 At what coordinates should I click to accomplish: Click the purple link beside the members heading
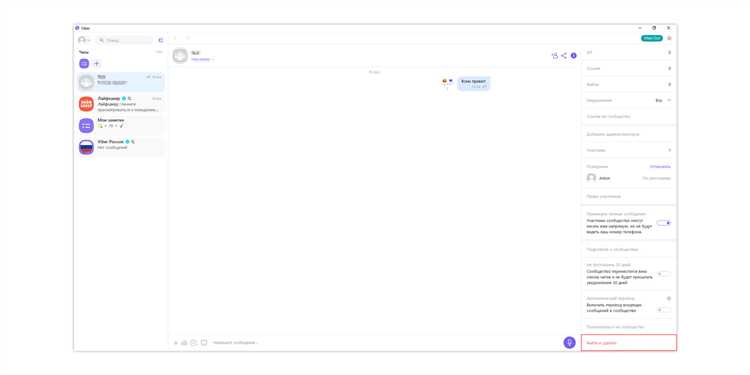(x=660, y=166)
